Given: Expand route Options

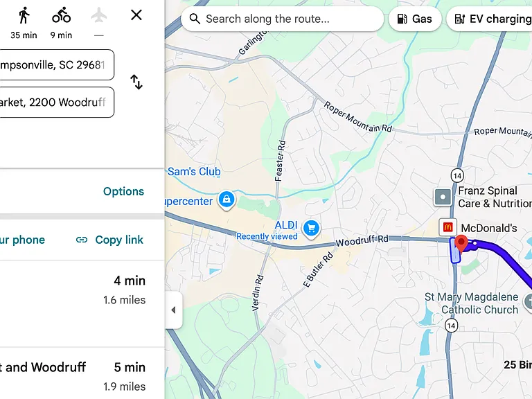Looking at the screenshot, I should pos(123,191).
